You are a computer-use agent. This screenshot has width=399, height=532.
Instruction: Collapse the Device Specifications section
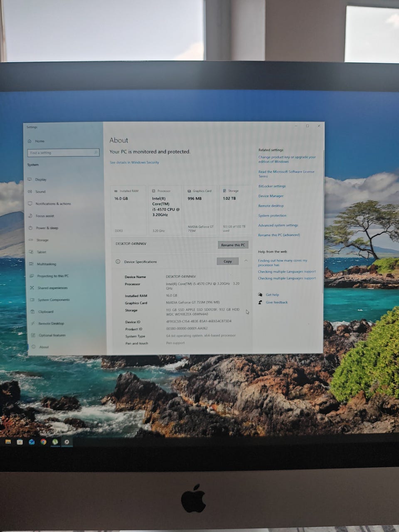(246, 261)
